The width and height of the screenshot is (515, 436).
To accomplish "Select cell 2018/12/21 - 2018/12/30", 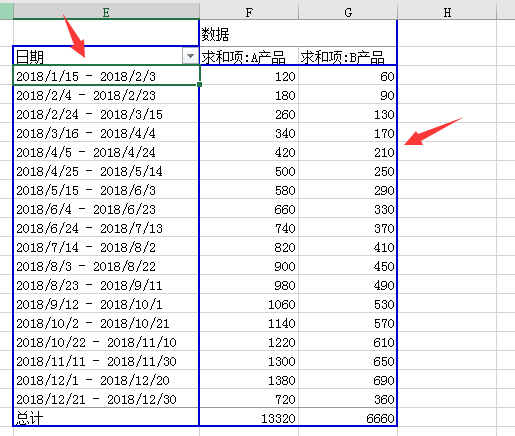I will [106, 398].
